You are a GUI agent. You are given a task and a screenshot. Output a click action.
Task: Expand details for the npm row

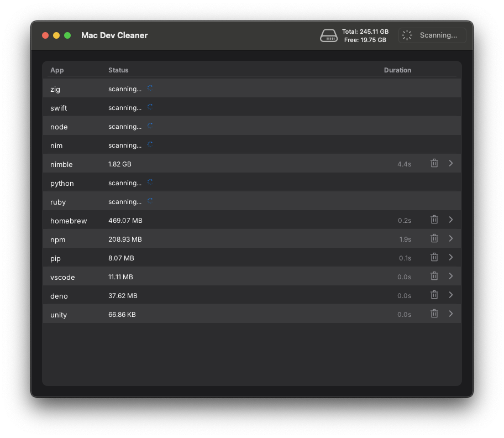pos(450,238)
